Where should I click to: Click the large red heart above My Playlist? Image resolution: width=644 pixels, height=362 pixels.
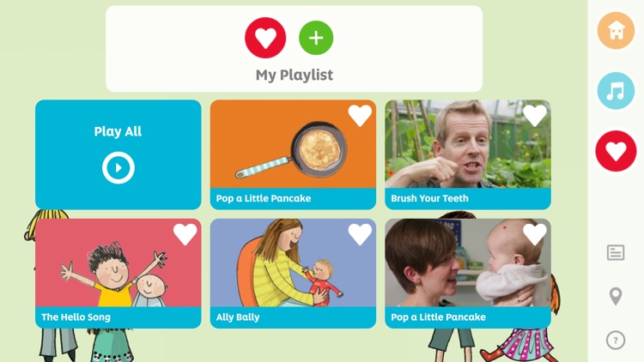[x=265, y=38]
